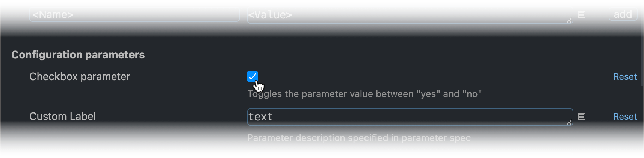The image size is (644, 158).
Task: Uncheck the Checkbox parameter checkbox
Action: point(252,76)
